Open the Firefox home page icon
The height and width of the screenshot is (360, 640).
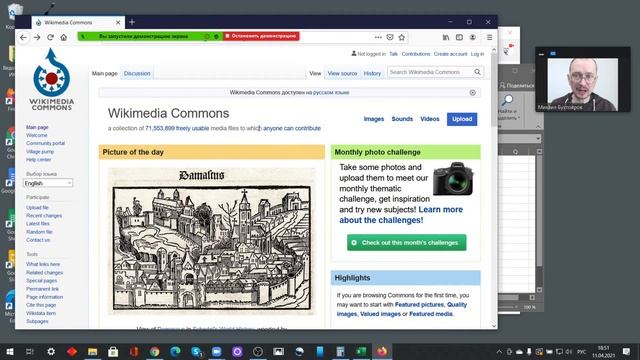(64, 37)
